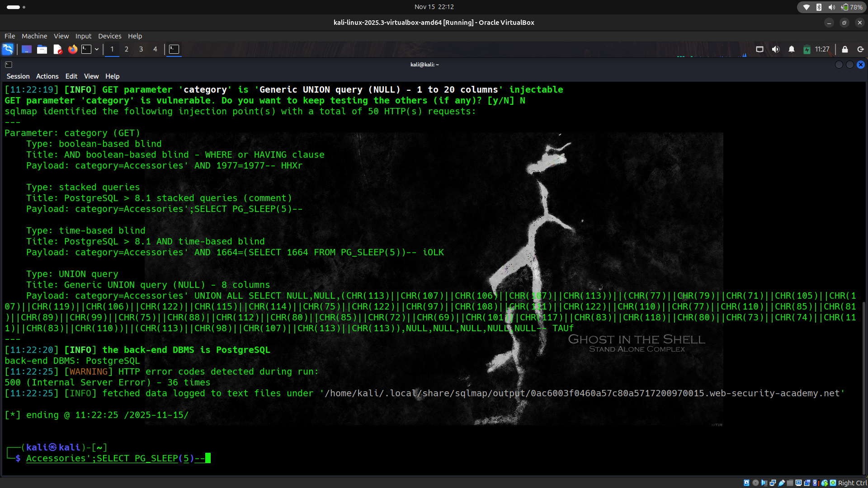
Task: Switch to workspace 2
Action: click(x=127, y=49)
